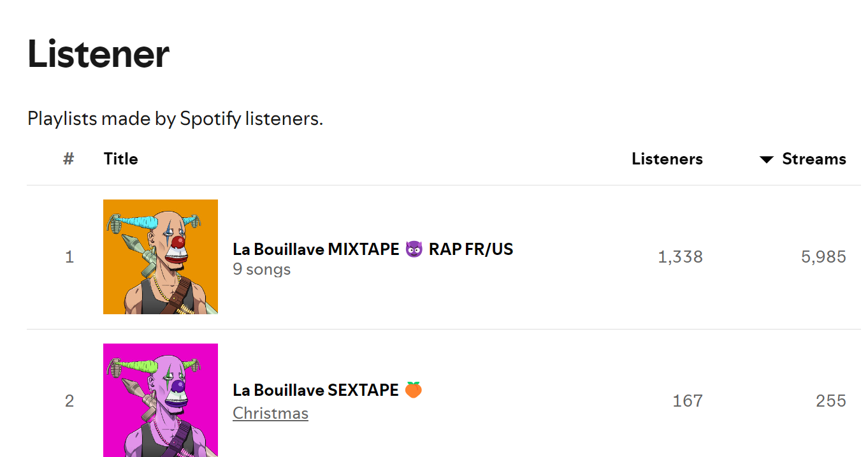Click row number 2
Screen dimensions: 868x457
[x=69, y=400]
